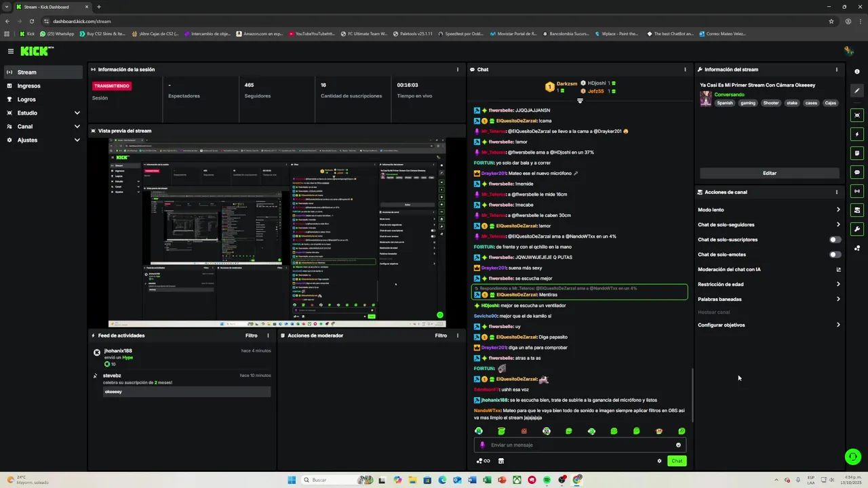Go to Ingresos in sidebar
This screenshot has width=868, height=488.
tap(43, 85)
